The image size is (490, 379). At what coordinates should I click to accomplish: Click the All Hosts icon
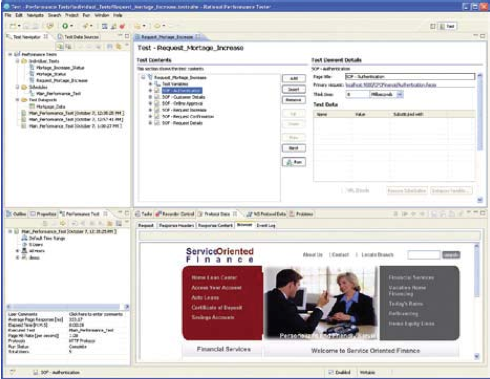pos(24,251)
